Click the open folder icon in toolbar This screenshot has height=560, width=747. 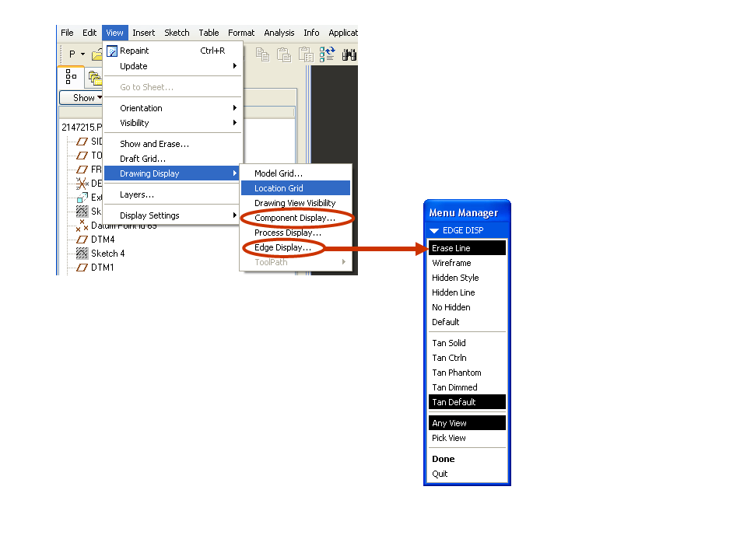97,54
